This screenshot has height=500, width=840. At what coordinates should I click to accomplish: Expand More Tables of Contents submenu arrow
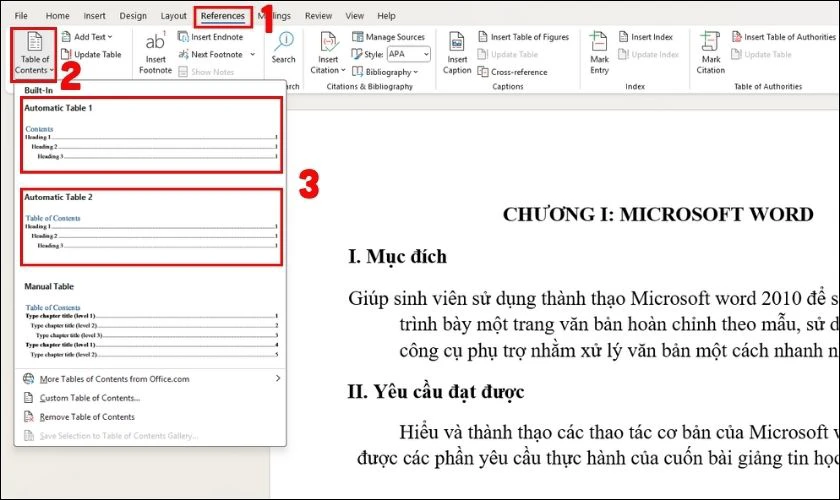pos(278,378)
